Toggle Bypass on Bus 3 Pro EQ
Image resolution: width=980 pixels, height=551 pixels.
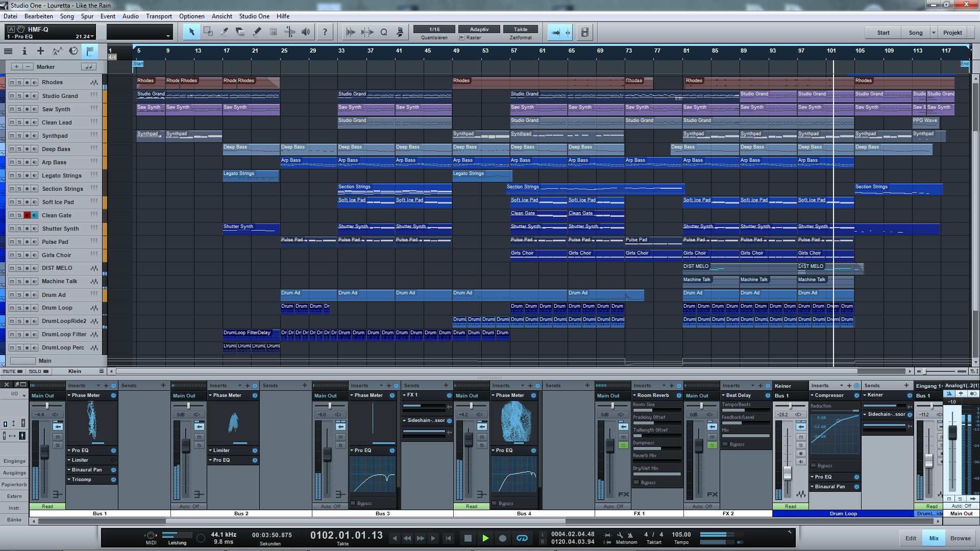(x=353, y=504)
